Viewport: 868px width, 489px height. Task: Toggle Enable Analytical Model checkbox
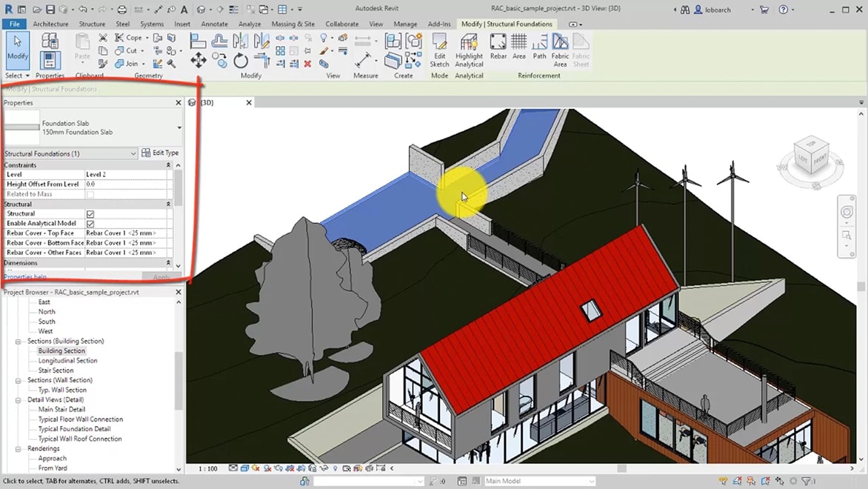pyautogui.click(x=90, y=224)
